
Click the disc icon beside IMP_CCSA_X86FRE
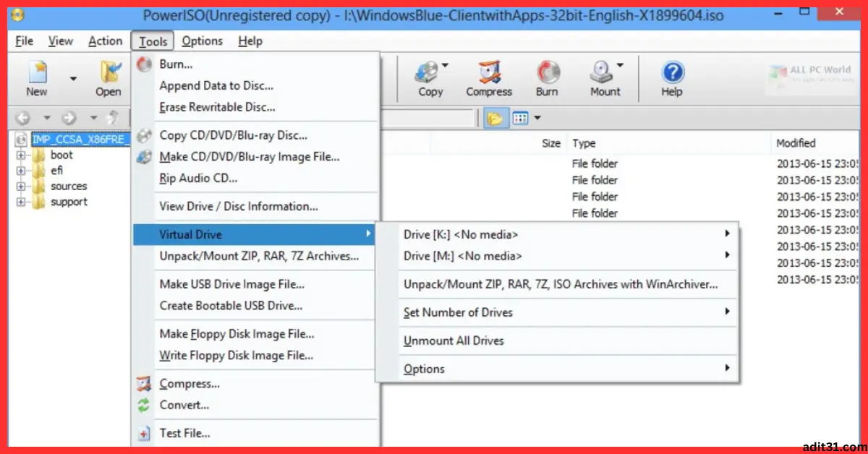[x=21, y=139]
